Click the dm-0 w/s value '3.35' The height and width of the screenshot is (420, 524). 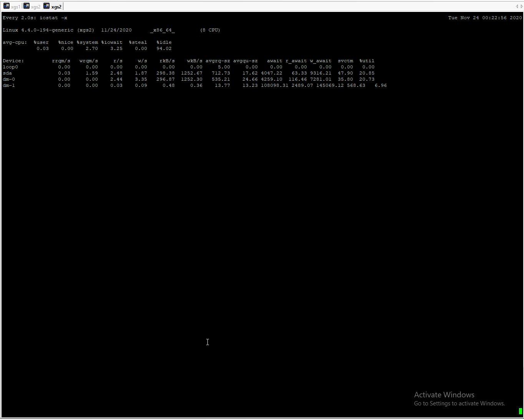[141, 79]
